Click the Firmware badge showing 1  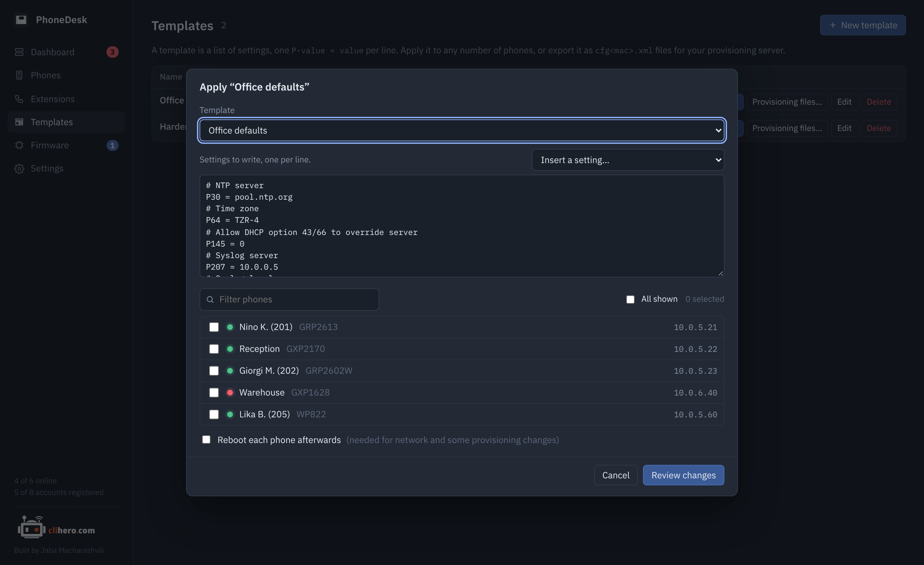tap(113, 145)
